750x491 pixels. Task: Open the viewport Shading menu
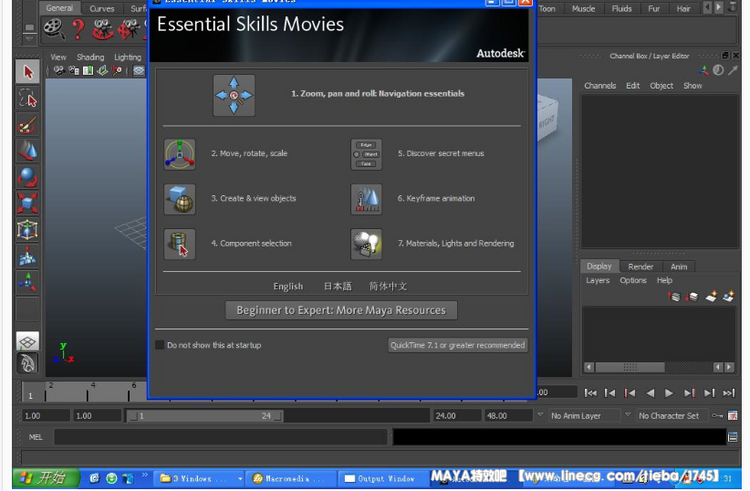[90, 57]
